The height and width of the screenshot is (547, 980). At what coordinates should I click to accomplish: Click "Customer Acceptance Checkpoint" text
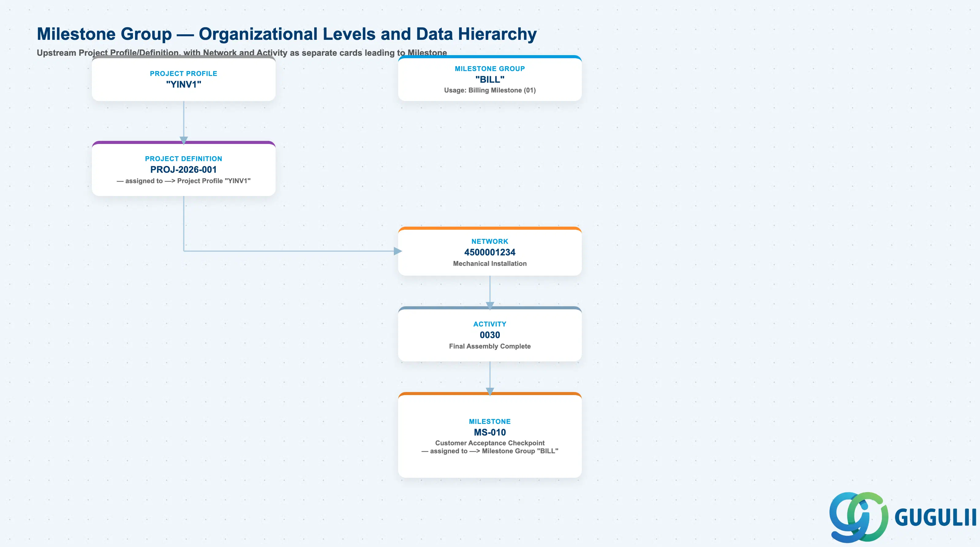490,443
